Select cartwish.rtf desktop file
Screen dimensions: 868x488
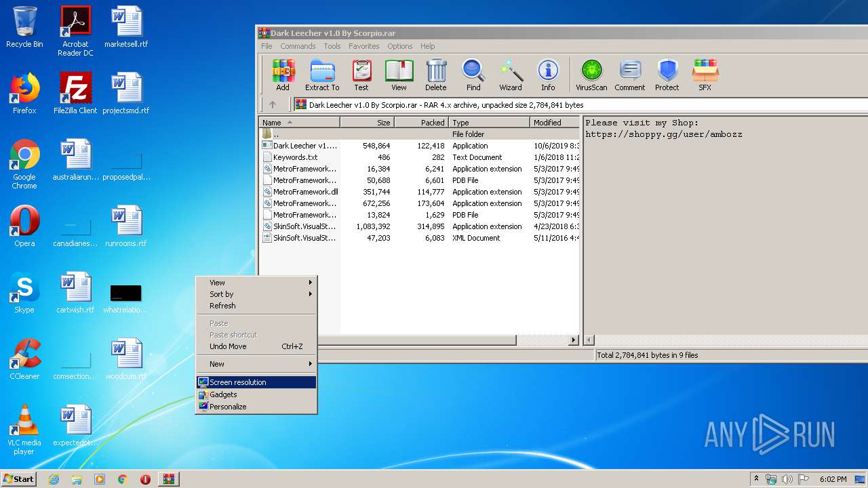[x=75, y=293]
